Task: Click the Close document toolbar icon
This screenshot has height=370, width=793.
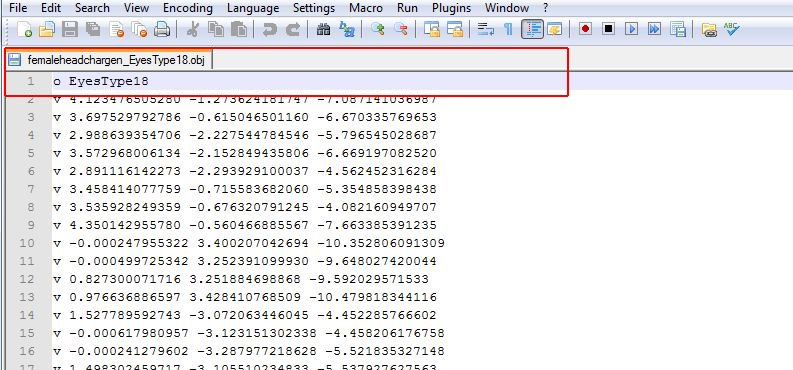Action: click(x=116, y=29)
